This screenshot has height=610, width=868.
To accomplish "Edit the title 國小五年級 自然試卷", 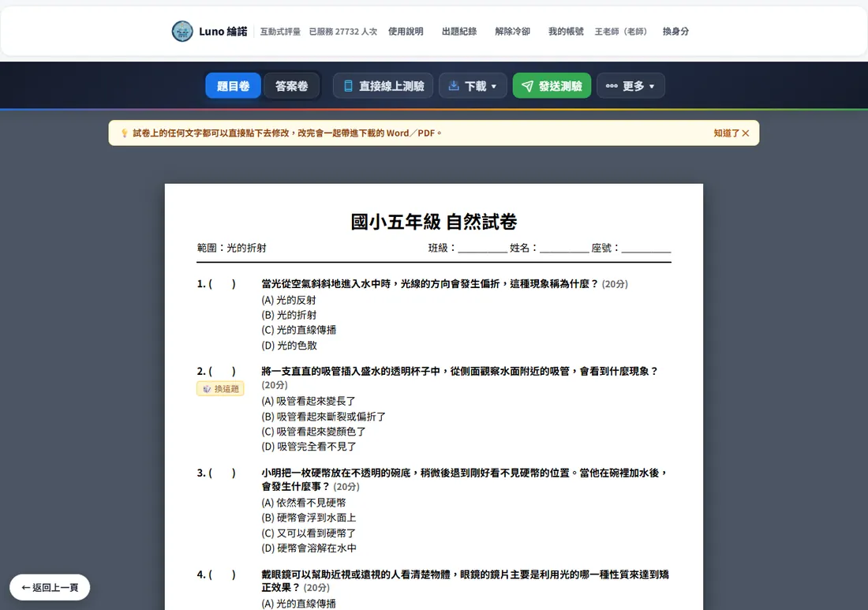I will 433,222.
